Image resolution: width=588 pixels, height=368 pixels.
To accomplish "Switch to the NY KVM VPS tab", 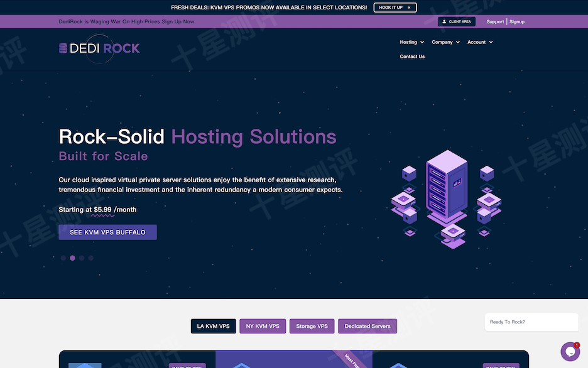I will point(263,326).
